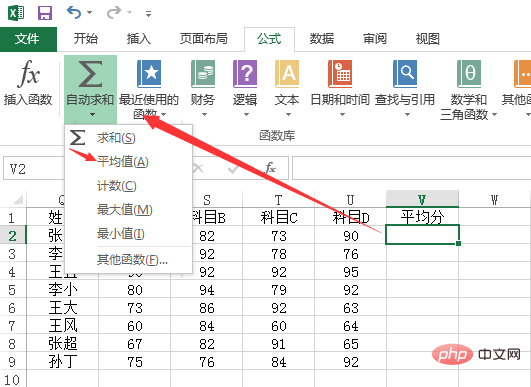
Task: Click the formula bar cancel X icon
Action: click(x=198, y=168)
